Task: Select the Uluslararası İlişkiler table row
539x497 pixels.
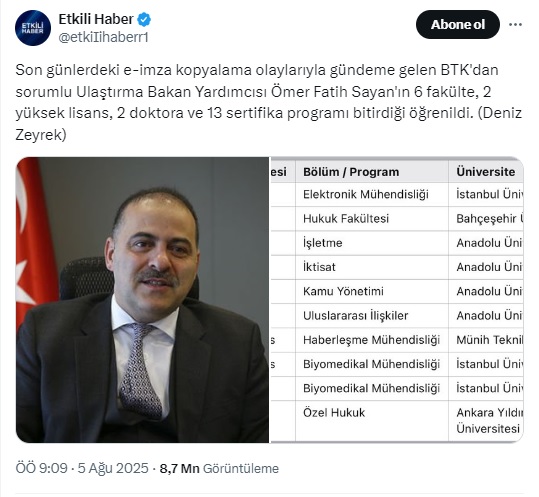Action: (397, 316)
